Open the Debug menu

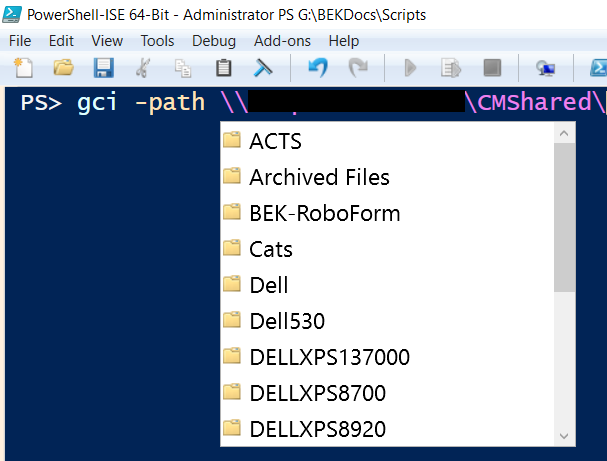coord(213,41)
